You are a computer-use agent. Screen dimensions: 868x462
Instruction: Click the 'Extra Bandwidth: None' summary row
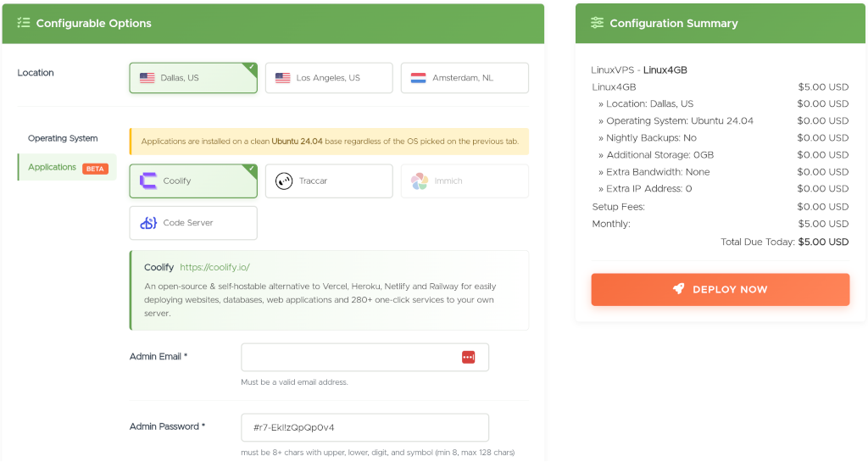[x=721, y=172]
